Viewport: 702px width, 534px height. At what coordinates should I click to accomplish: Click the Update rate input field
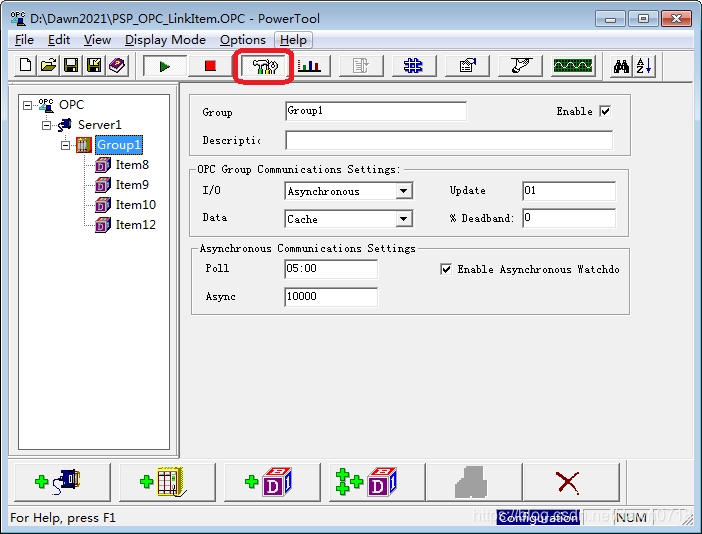pyautogui.click(x=569, y=191)
